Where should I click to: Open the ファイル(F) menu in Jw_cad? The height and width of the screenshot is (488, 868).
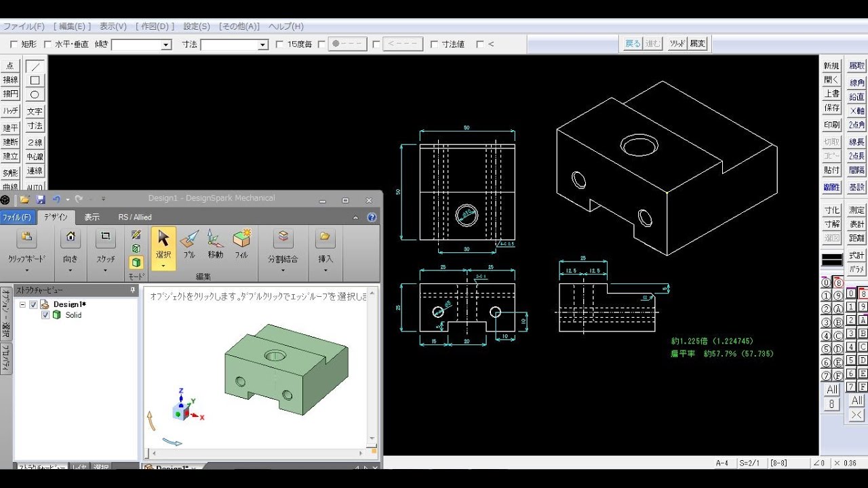24,26
